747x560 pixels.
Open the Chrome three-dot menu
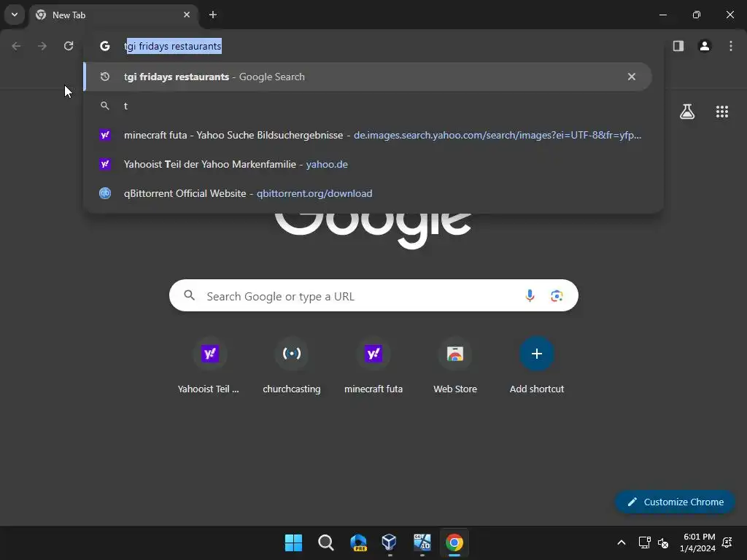tap(731, 46)
